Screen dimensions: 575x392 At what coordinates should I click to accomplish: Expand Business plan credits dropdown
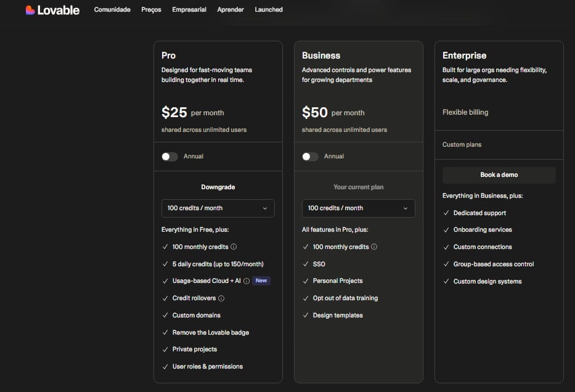coord(358,208)
